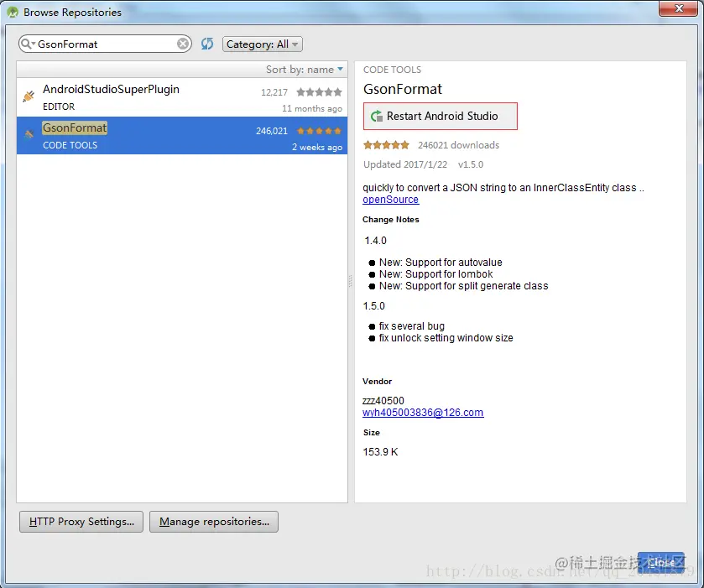Open the vendor email wyh405003836@126.com link
The height and width of the screenshot is (588, 704).
[423, 412]
